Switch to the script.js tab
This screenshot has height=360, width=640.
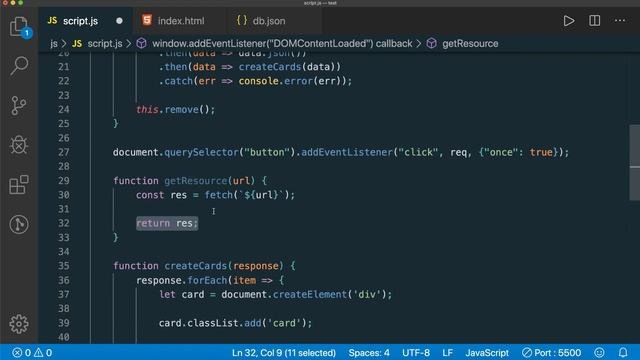click(85, 21)
